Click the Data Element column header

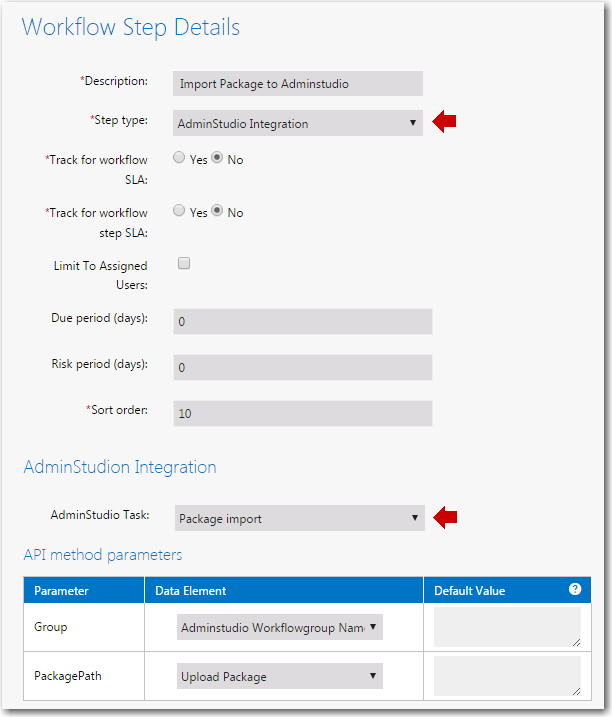click(x=284, y=590)
